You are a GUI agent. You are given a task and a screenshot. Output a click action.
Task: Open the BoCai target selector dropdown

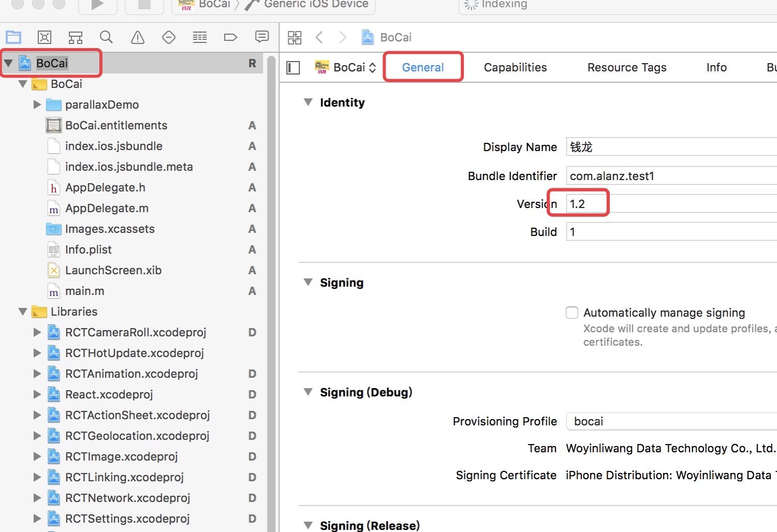(345, 67)
